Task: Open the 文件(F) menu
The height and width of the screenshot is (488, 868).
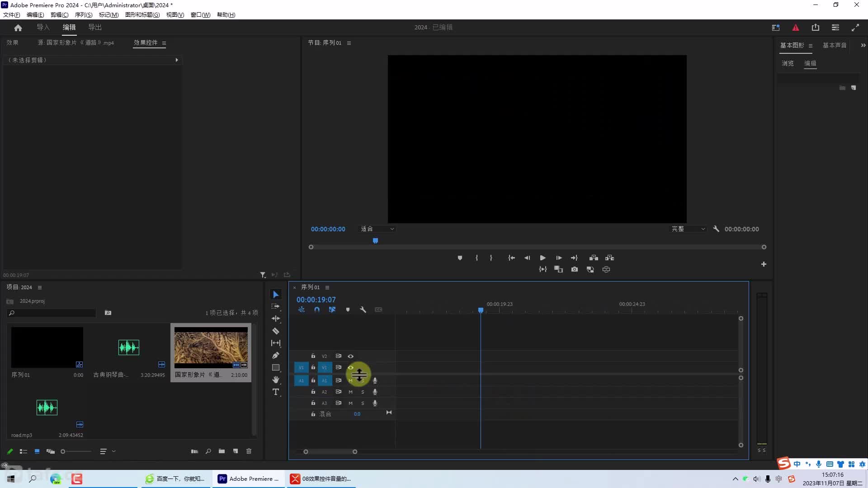Action: 12,15
